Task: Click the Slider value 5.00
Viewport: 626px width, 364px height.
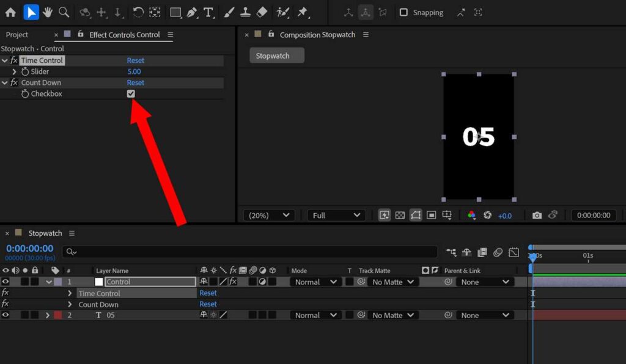Action: coord(134,71)
